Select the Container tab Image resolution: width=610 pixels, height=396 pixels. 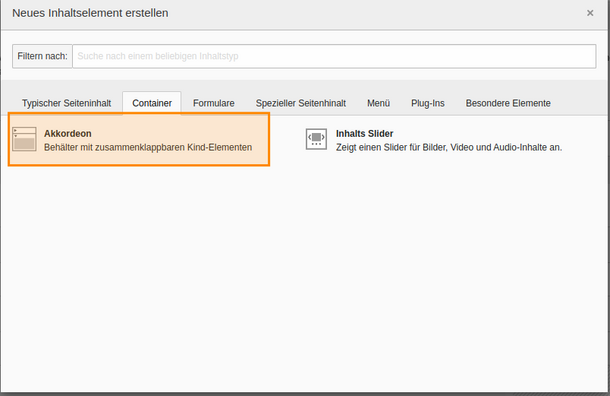pos(152,103)
